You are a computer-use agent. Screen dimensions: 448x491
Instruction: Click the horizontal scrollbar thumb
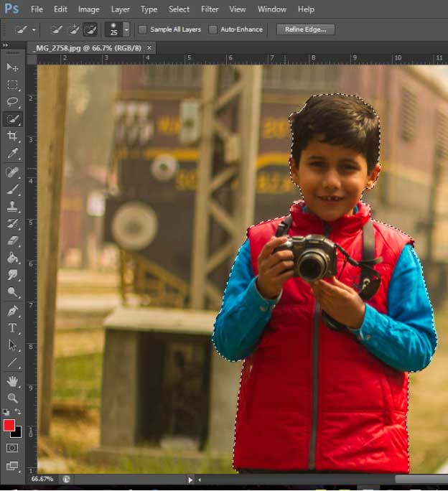(x=421, y=480)
